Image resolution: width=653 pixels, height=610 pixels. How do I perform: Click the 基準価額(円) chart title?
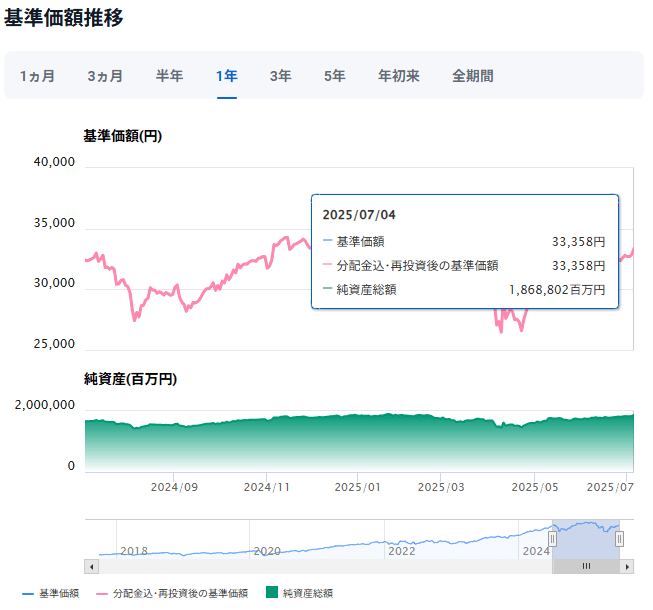[122, 136]
